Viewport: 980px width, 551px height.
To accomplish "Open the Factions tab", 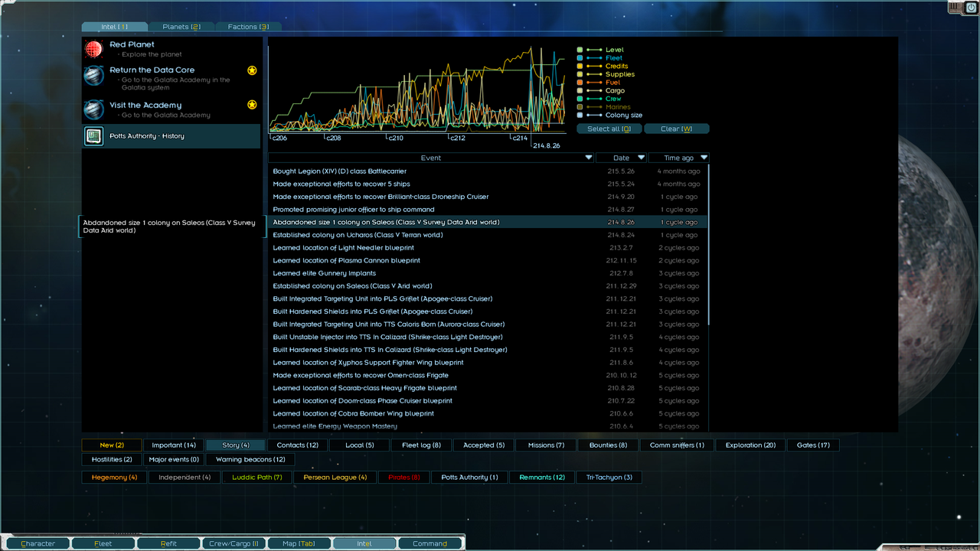I will click(x=247, y=25).
